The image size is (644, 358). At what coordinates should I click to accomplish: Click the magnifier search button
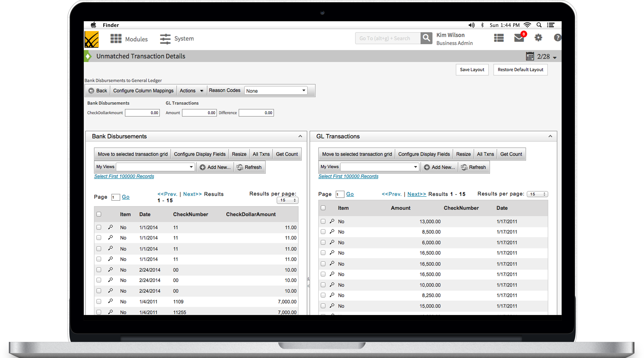[x=426, y=38]
